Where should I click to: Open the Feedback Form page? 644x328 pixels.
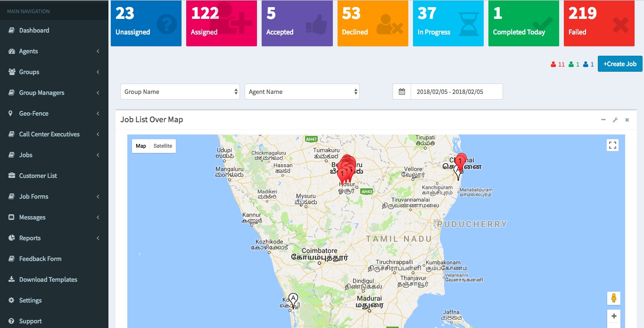54,259
